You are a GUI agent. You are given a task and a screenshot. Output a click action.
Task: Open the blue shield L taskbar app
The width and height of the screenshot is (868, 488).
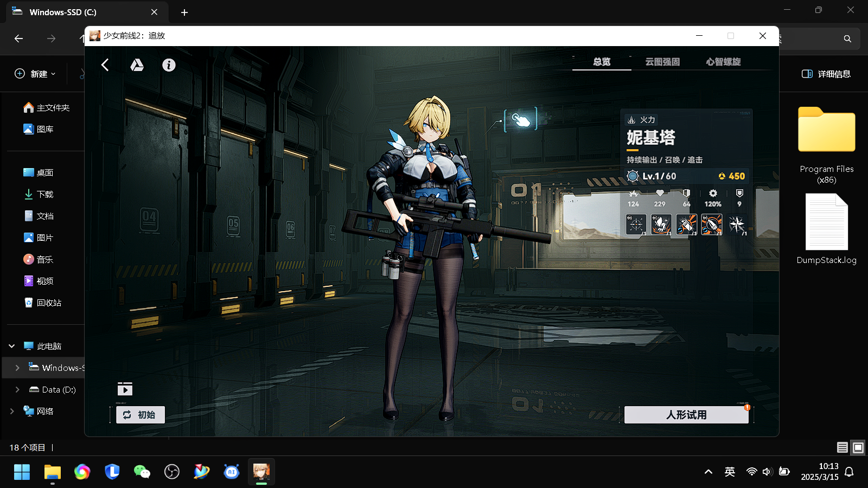[112, 472]
